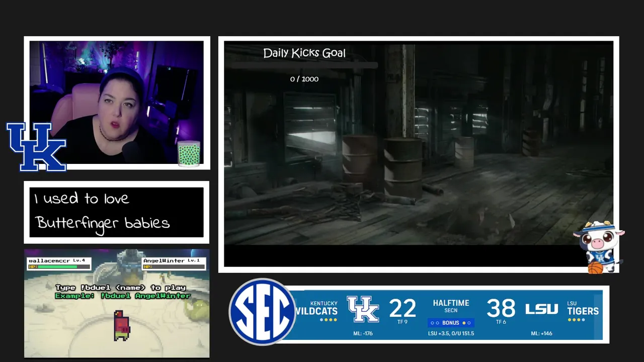Click the red pixel character in duel game
This screenshot has width=644, height=362.
coord(122,325)
